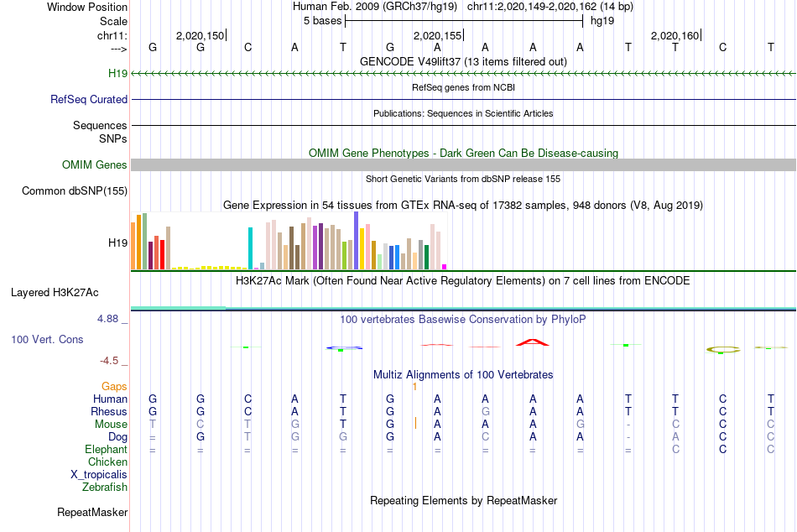Open the GTEx Gene Expression track title
Image resolution: width=797 pixels, height=532 pixels.
coord(463,205)
